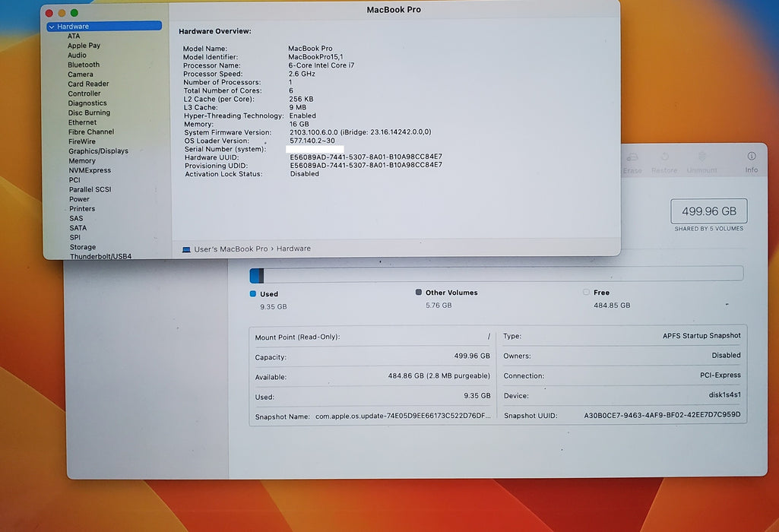779x532 pixels.
Task: Click the disk usage bar in Disk Utility
Action: pos(496,274)
